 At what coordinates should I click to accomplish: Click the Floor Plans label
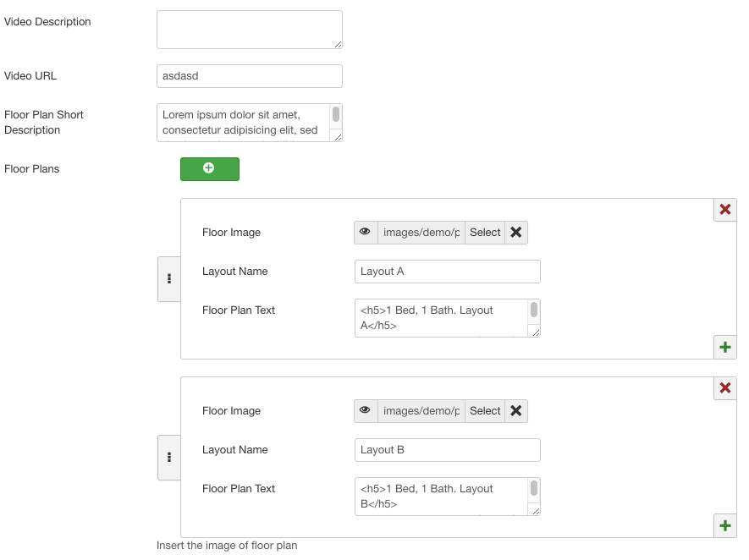30,168
